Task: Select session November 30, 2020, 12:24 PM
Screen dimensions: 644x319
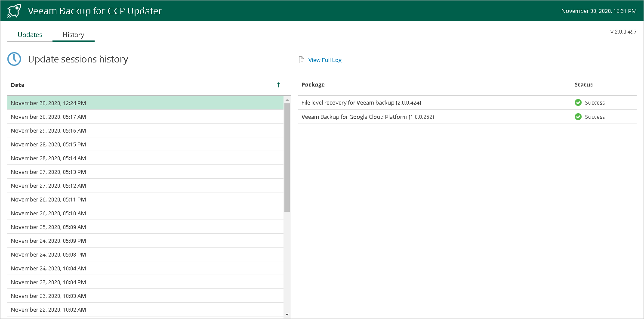Action: [x=145, y=103]
